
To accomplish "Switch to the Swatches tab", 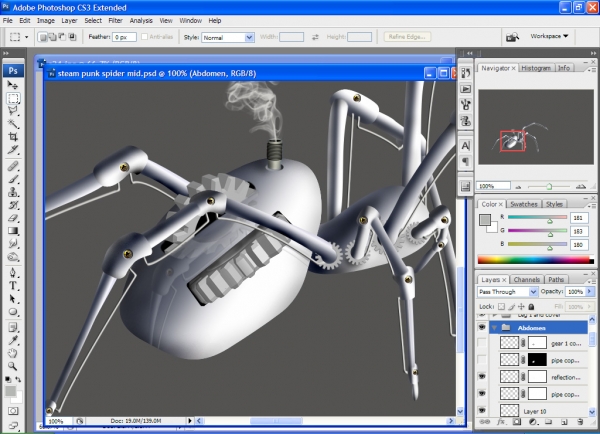I will [x=523, y=204].
